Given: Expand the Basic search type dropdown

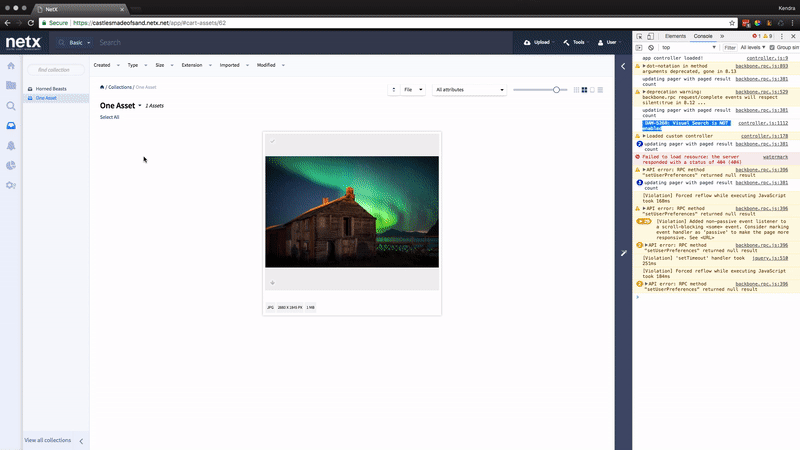Looking at the screenshot, I should (x=79, y=43).
